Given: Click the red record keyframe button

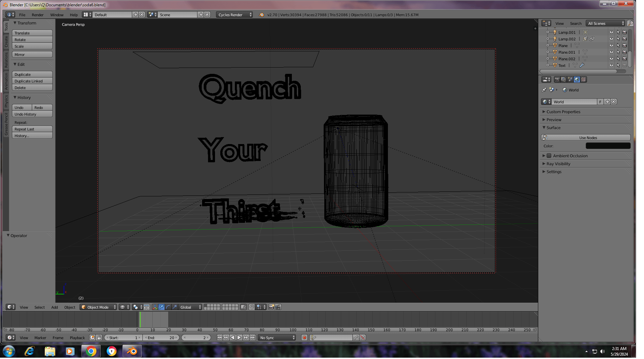Looking at the screenshot, I should click(x=304, y=338).
